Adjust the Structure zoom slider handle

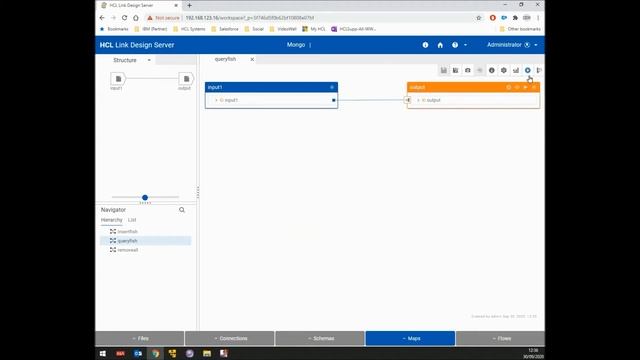coord(145,198)
